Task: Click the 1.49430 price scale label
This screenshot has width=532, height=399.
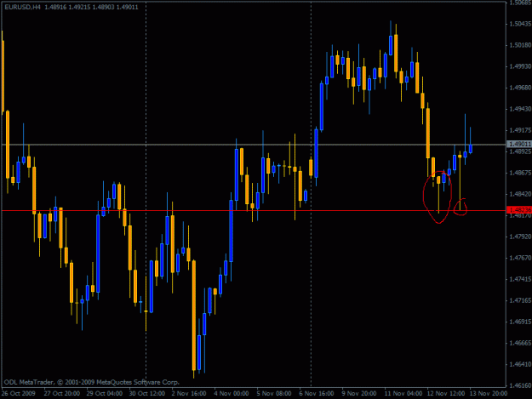Action: 520,109
